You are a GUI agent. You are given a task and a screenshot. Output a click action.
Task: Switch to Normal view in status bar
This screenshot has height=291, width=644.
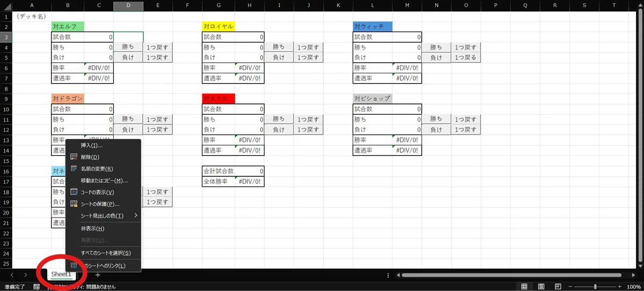coord(524,287)
